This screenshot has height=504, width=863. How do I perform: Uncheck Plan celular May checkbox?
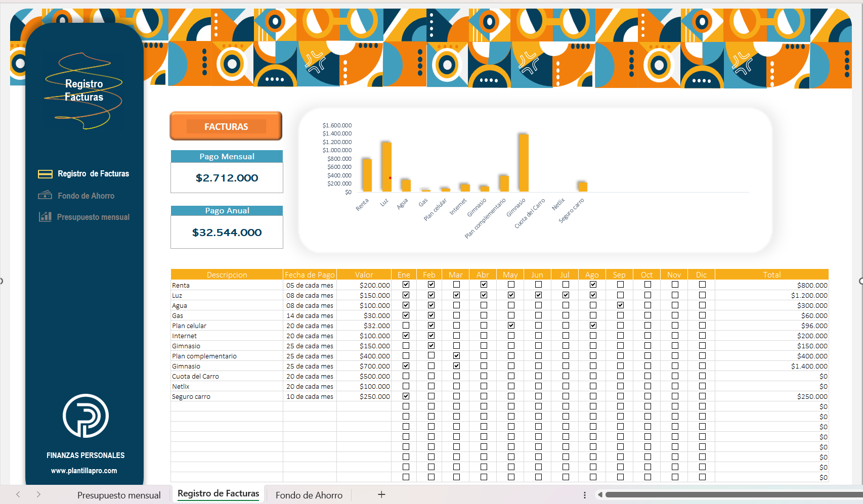click(511, 325)
